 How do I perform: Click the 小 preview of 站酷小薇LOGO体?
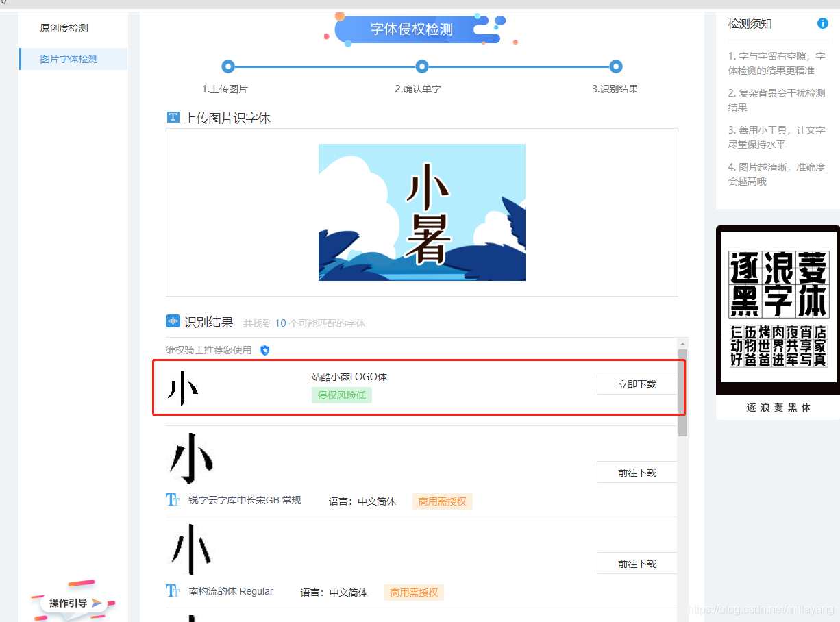click(183, 388)
